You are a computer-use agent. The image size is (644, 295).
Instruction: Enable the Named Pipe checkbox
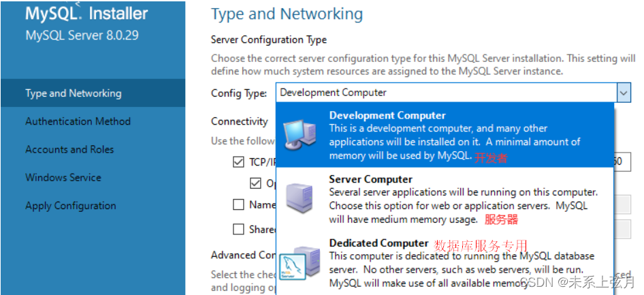[238, 204]
